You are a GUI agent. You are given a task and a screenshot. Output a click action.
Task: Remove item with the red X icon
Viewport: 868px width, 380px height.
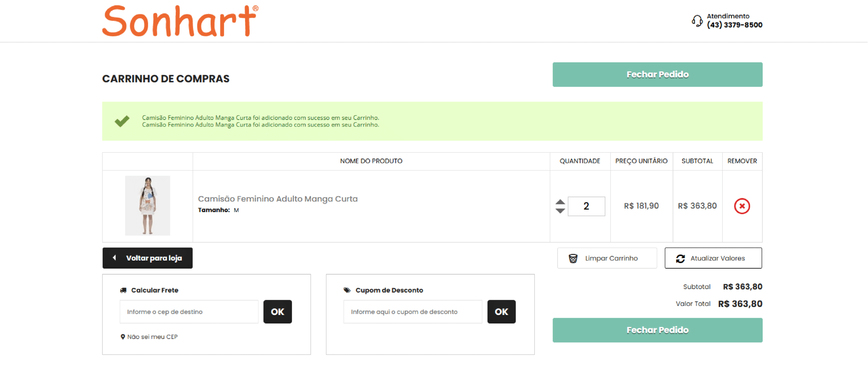tap(742, 206)
